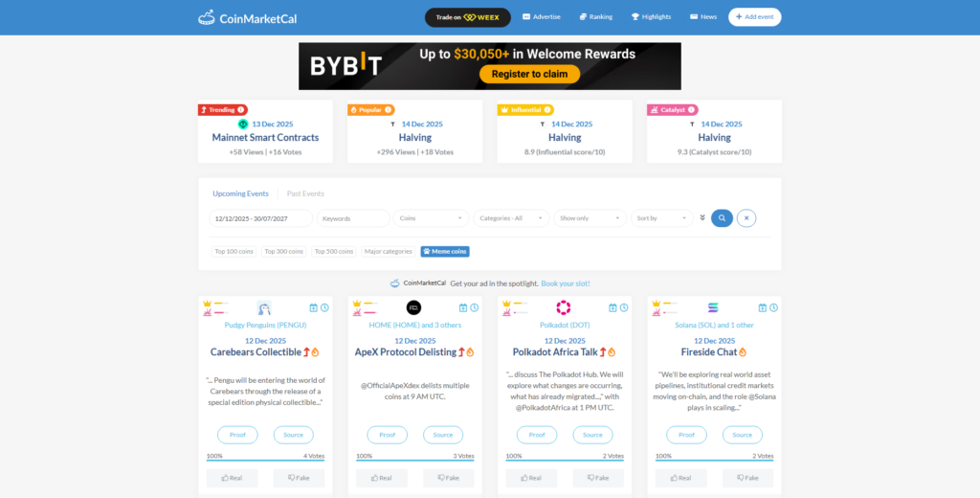
Task: Add Carebears Collectible event to calendar
Action: pos(314,307)
